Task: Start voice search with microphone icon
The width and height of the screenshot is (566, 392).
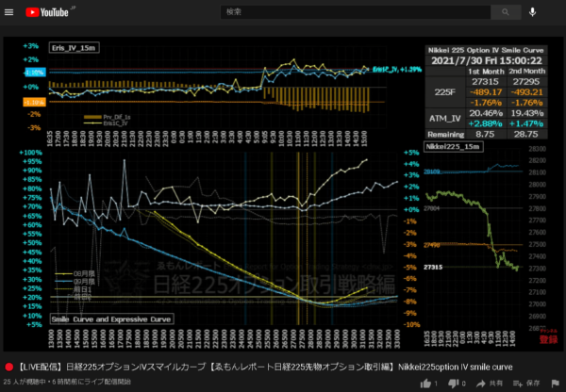Action: (x=532, y=12)
